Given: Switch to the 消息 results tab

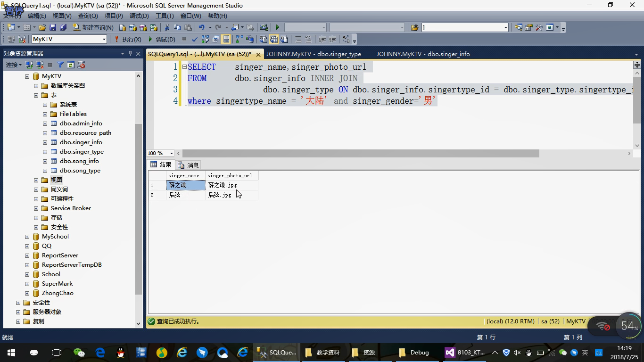Looking at the screenshot, I should tap(188, 165).
